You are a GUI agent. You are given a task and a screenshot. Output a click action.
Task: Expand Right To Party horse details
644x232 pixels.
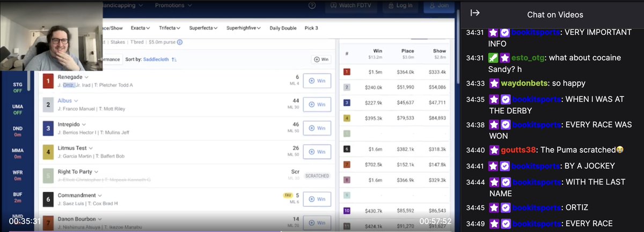tap(96, 171)
